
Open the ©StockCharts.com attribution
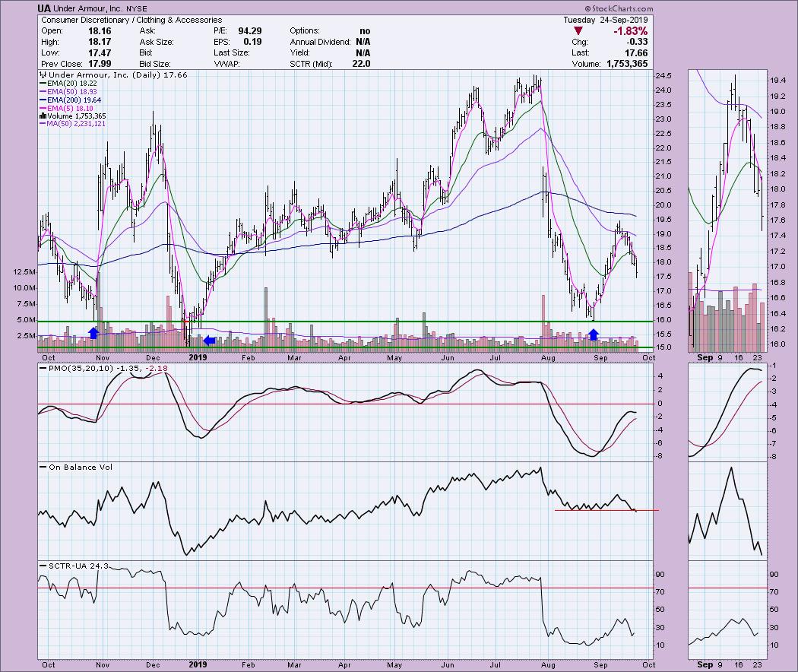[x=619, y=8]
